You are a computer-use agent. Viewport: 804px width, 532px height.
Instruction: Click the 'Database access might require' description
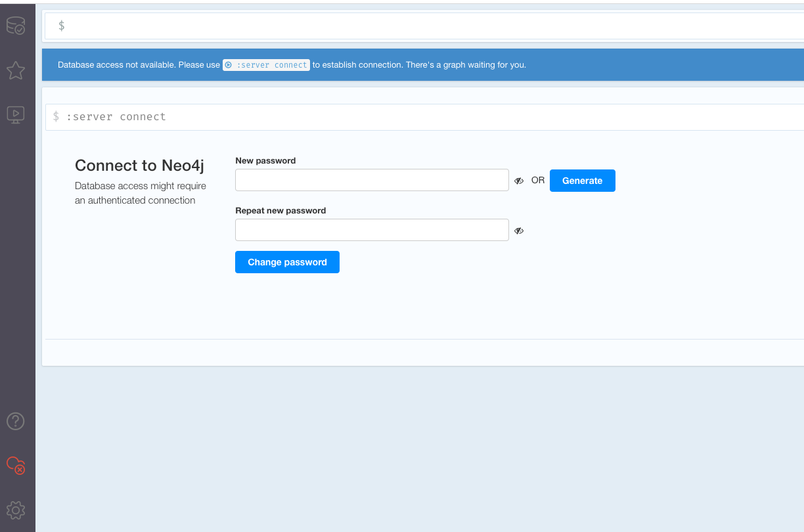click(141, 193)
